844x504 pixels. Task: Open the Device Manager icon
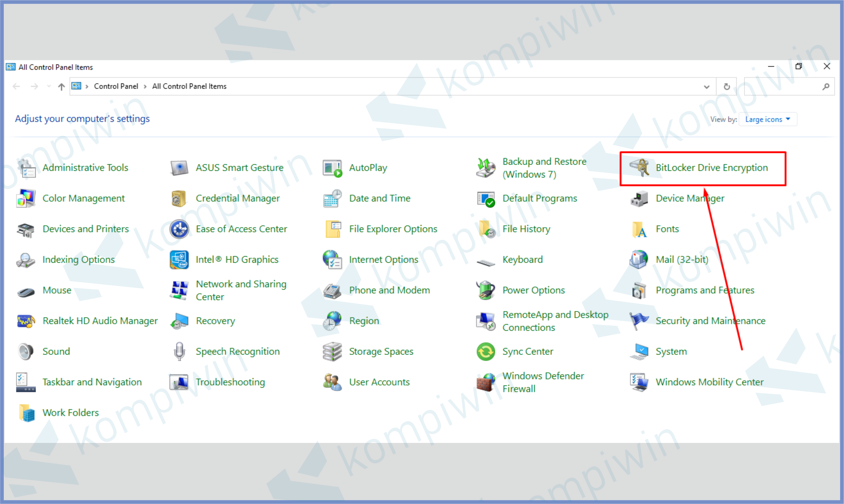coord(639,198)
